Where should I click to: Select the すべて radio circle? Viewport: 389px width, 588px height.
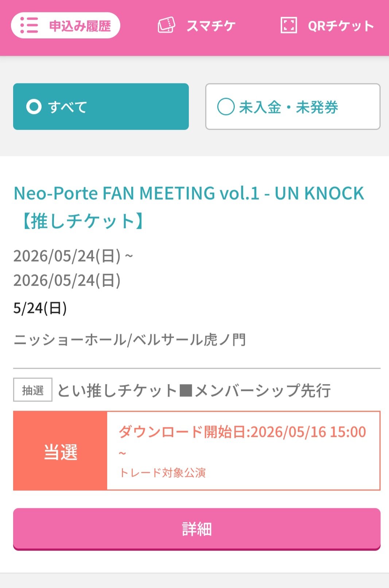coord(34,107)
